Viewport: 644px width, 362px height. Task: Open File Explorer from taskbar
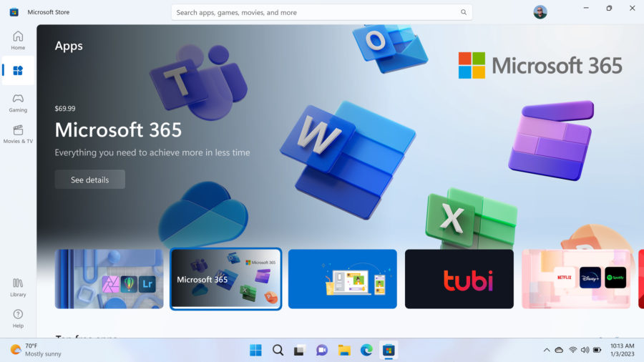click(x=344, y=350)
